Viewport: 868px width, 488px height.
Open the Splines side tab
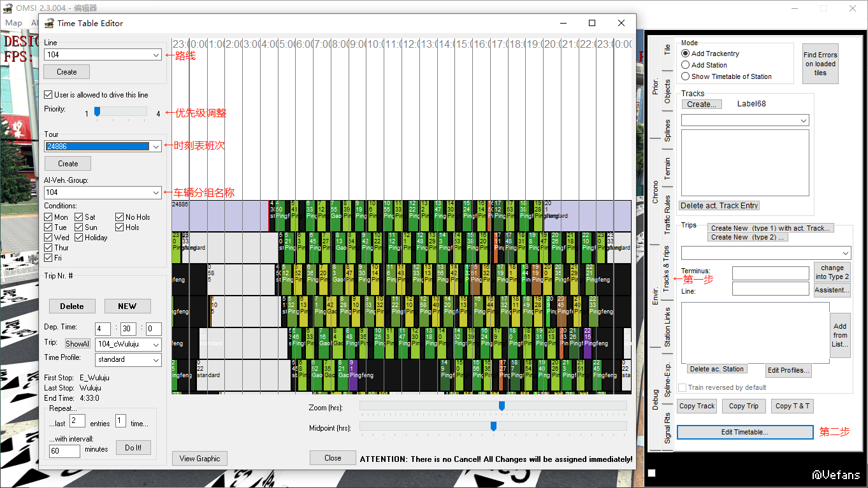point(667,130)
